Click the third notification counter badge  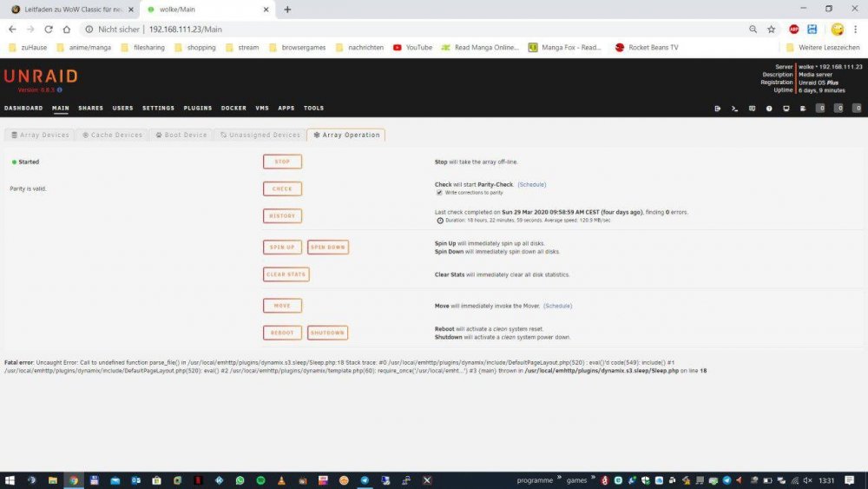[x=857, y=109]
